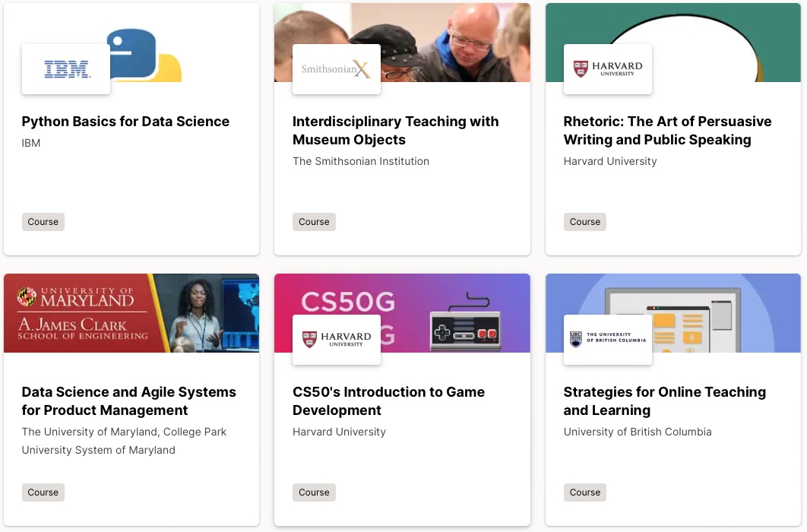Open Interdisciplinary Teaching with Museum Objects

coord(395,130)
